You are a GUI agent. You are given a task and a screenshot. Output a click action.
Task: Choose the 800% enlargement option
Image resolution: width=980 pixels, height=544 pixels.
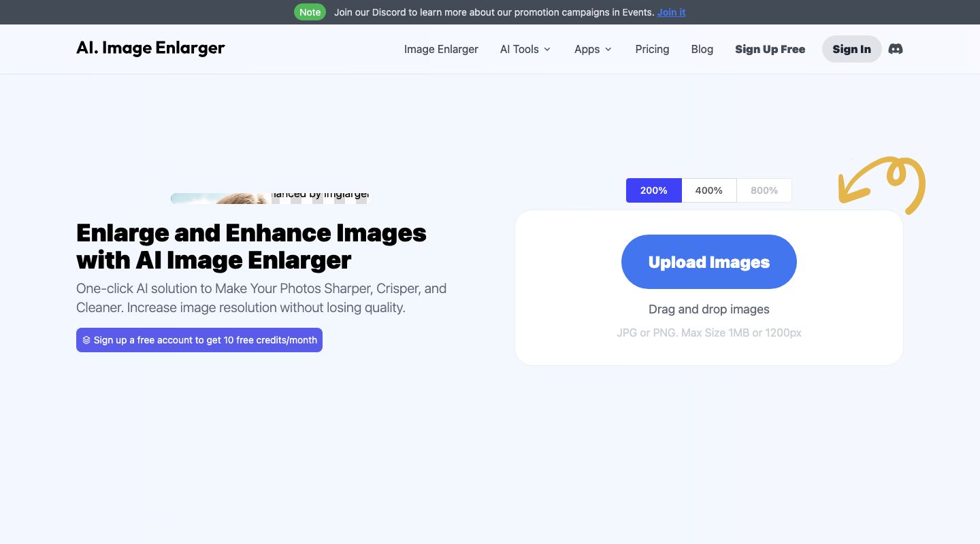tap(764, 190)
